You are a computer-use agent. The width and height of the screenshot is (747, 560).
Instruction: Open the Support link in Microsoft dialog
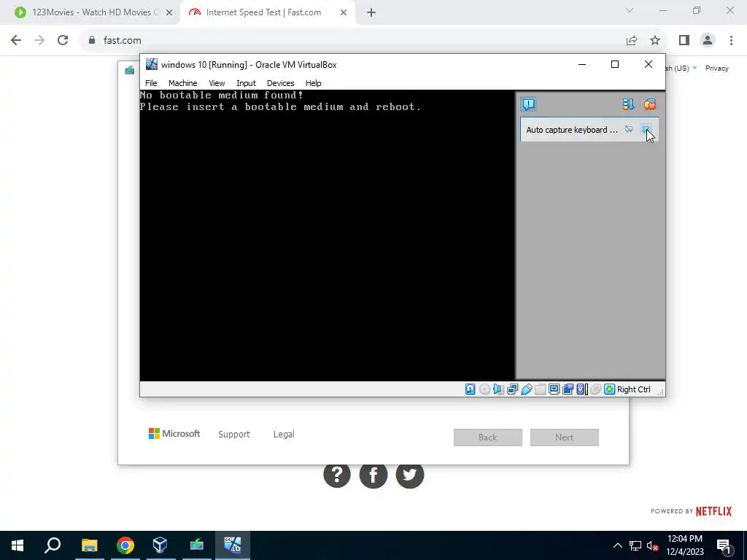click(234, 435)
